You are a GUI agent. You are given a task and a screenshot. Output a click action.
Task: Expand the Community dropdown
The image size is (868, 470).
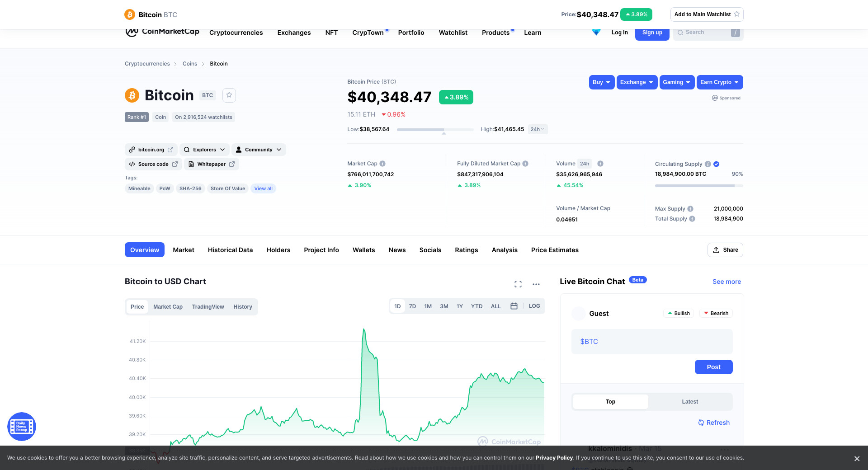pyautogui.click(x=259, y=150)
